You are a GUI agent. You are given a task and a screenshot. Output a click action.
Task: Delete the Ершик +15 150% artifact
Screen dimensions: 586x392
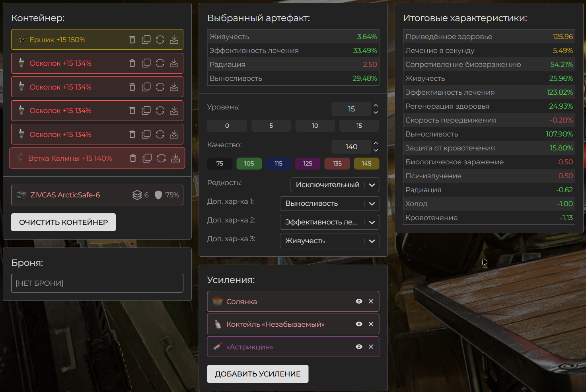(132, 39)
